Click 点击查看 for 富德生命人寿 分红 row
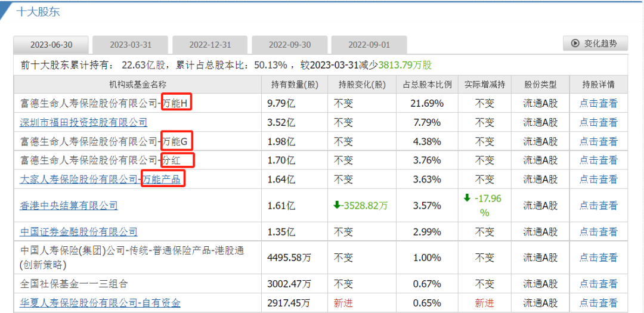Viewport: 644px width, 313px height. pos(599,160)
